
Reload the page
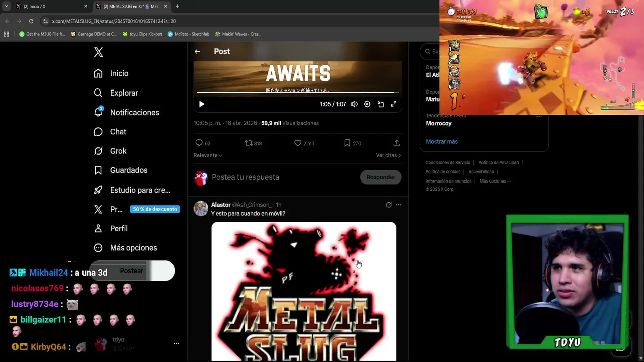point(31,21)
